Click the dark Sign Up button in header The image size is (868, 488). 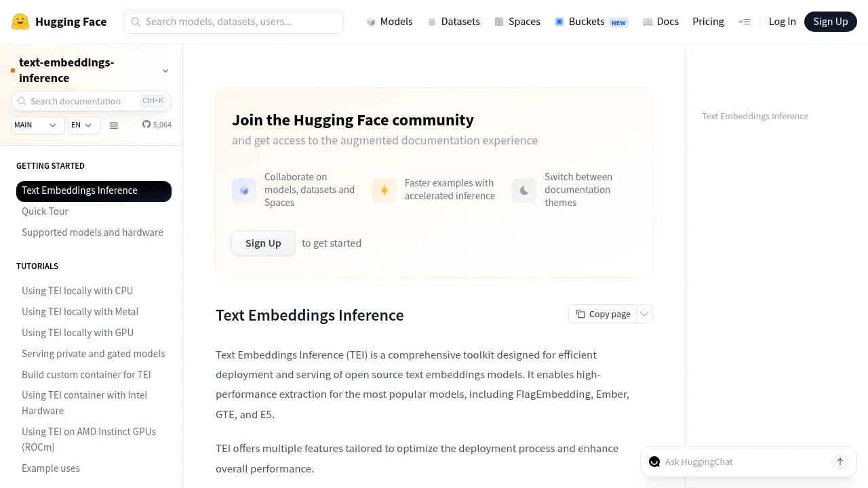coord(831,22)
